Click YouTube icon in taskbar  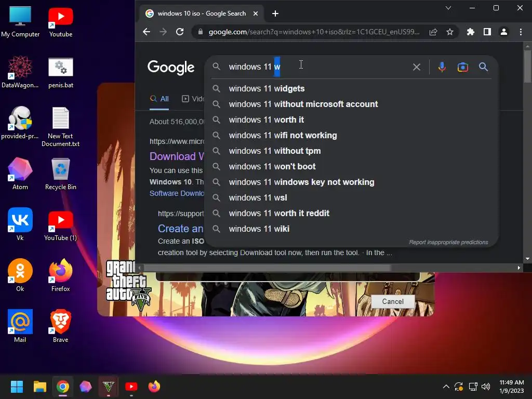tap(131, 387)
